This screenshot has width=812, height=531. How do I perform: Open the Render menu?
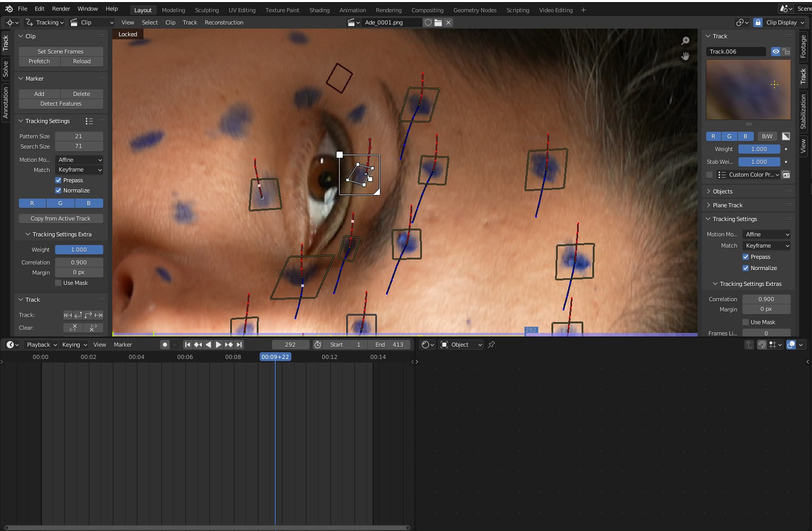point(61,9)
